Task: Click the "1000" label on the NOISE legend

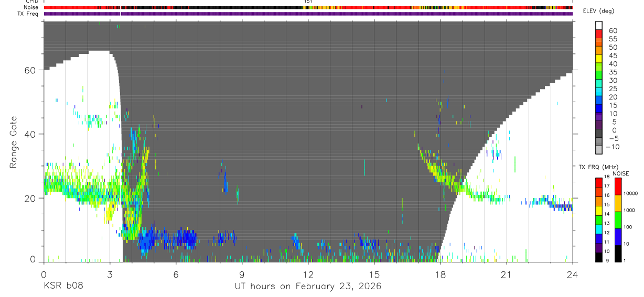Action: click(x=629, y=210)
